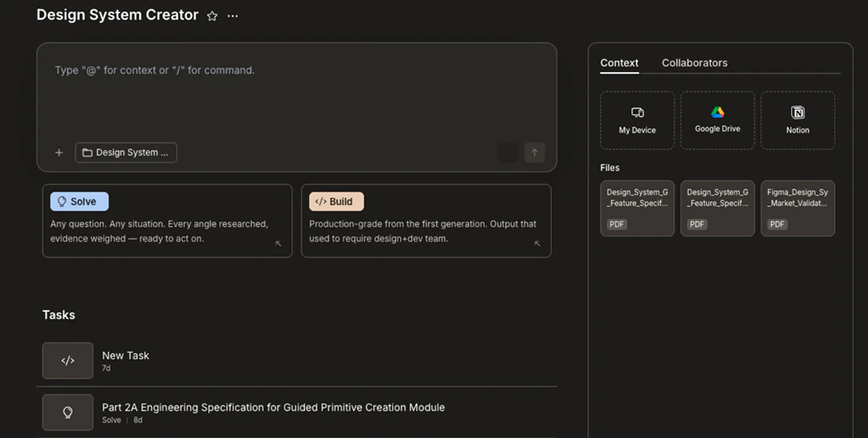Click the Design System Creator title

(117, 15)
